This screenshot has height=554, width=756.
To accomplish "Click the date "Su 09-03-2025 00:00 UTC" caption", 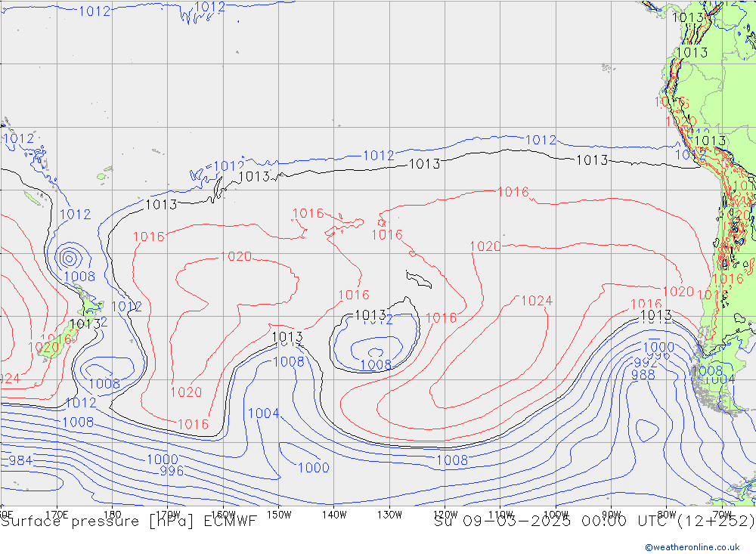I will [x=553, y=522].
